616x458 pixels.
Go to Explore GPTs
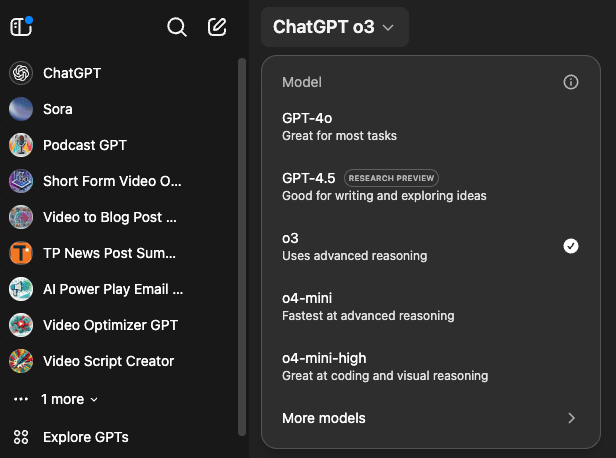click(x=86, y=437)
